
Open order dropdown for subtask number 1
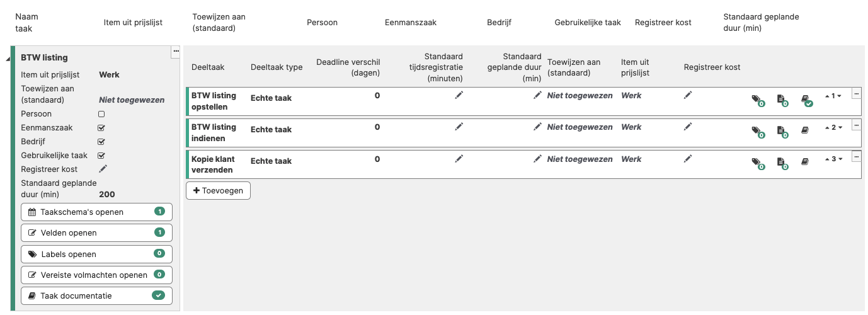pyautogui.click(x=833, y=96)
